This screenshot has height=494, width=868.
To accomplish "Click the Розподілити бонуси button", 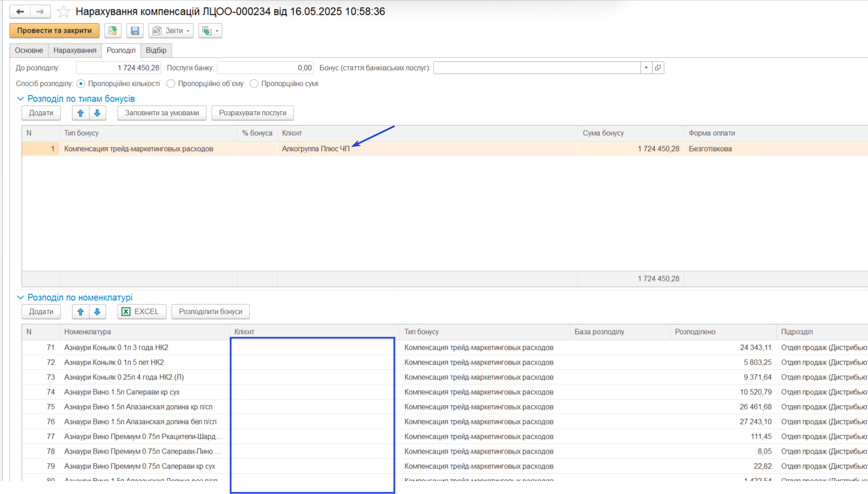I will [210, 311].
